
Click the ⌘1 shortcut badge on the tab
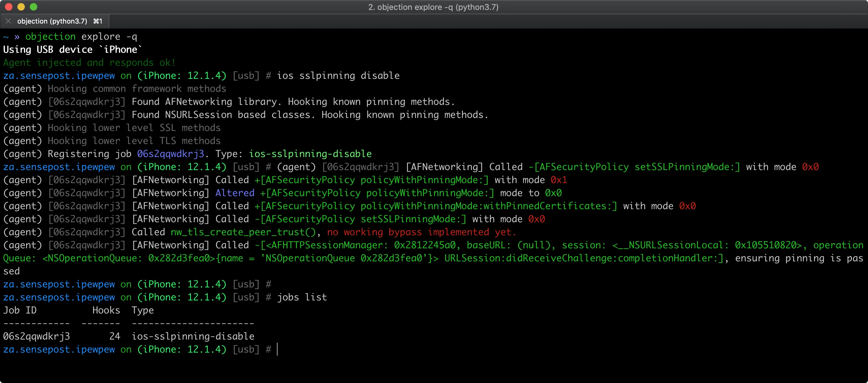(x=98, y=21)
